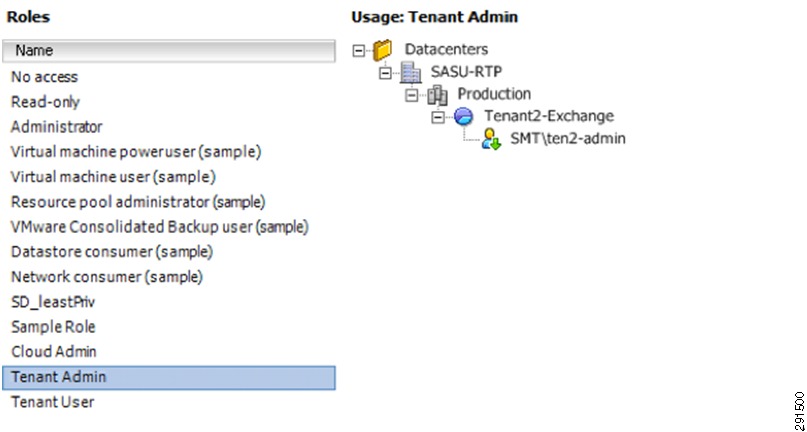Image resolution: width=807 pixels, height=432 pixels.
Task: Collapse the Tenant2-Exchange tree node
Action: pos(438,116)
